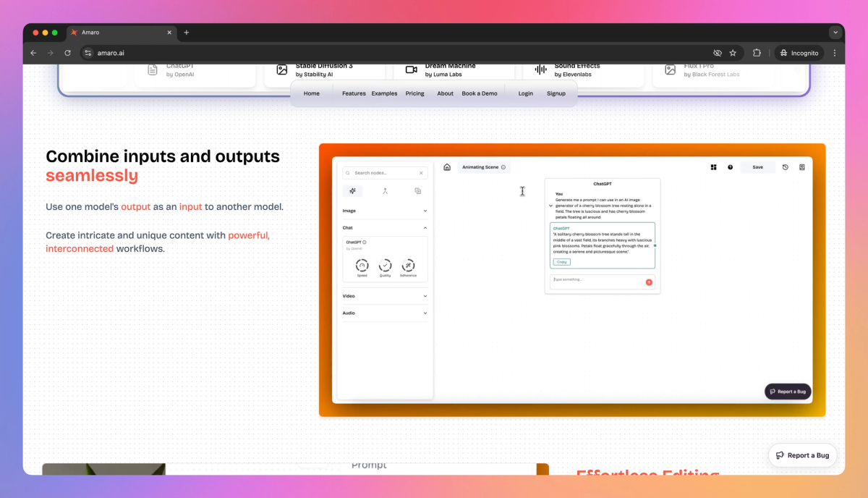Screen dimensions: 868x498
Task: Expand the Audio node category
Action: pos(385,313)
